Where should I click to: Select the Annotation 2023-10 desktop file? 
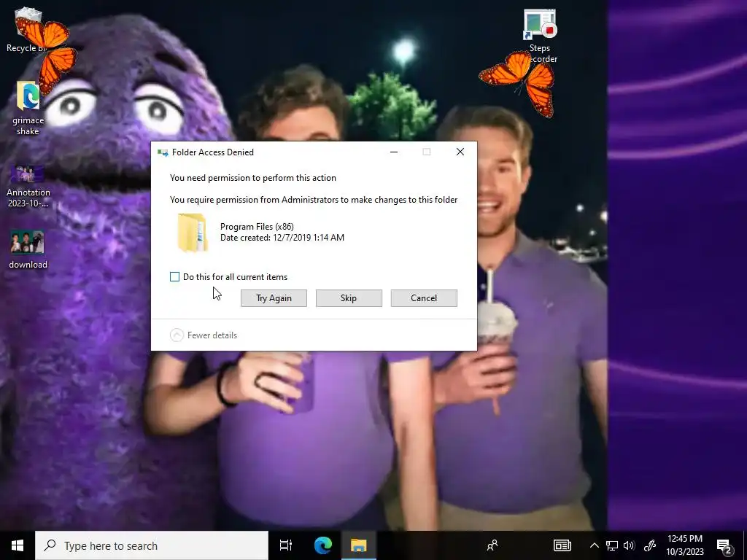pyautogui.click(x=28, y=187)
